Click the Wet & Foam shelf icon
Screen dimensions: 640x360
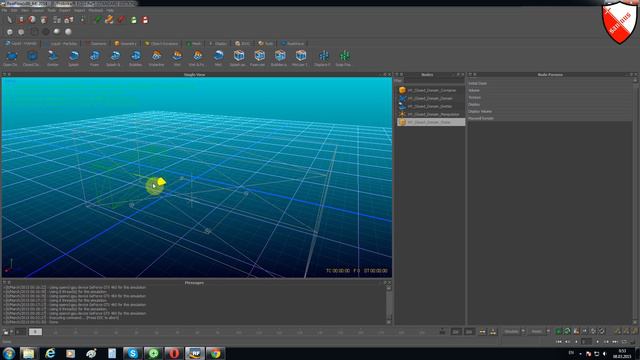[197, 58]
